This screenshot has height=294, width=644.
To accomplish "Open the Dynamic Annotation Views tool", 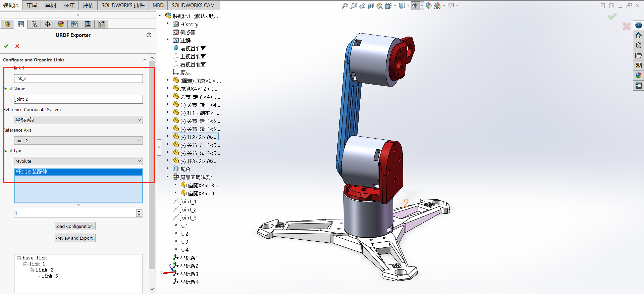I will pos(379,6).
